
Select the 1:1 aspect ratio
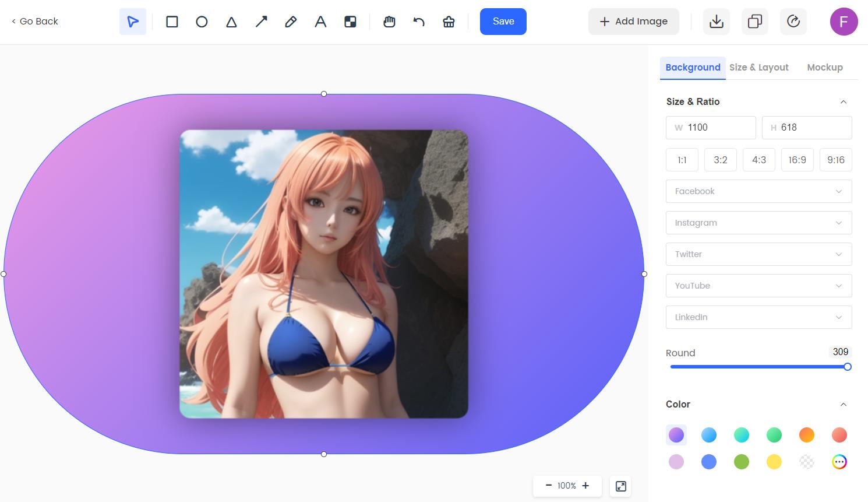(682, 160)
